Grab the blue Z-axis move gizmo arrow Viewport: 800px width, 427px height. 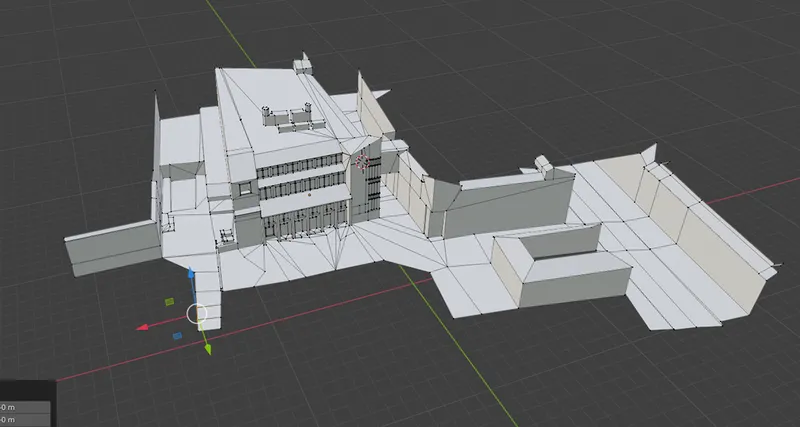[x=191, y=272]
